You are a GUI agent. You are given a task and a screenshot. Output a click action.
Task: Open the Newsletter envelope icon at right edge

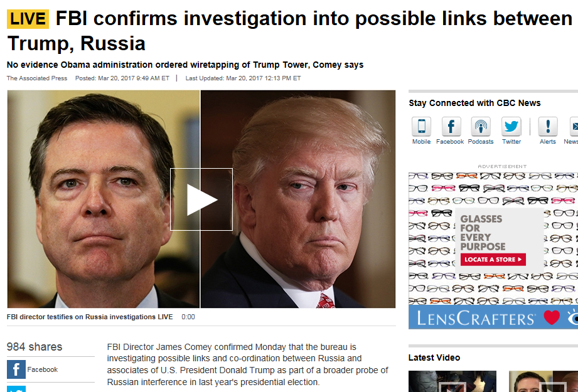click(574, 127)
